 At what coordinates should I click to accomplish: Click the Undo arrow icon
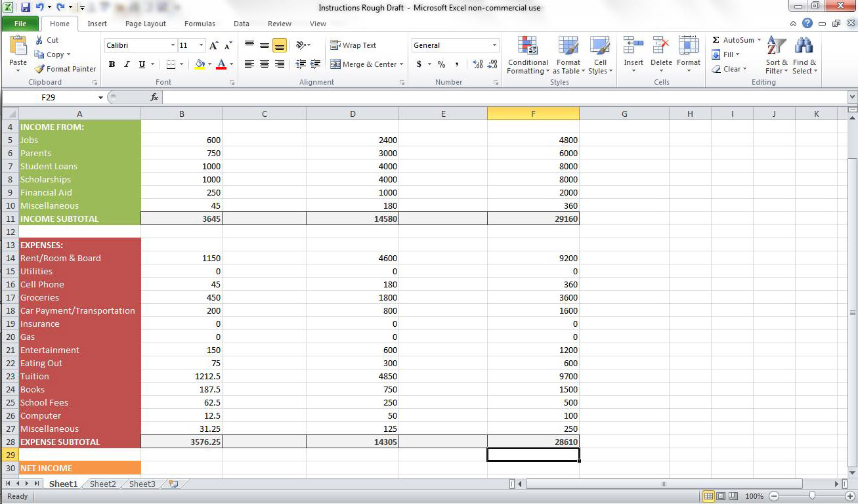[40, 7]
